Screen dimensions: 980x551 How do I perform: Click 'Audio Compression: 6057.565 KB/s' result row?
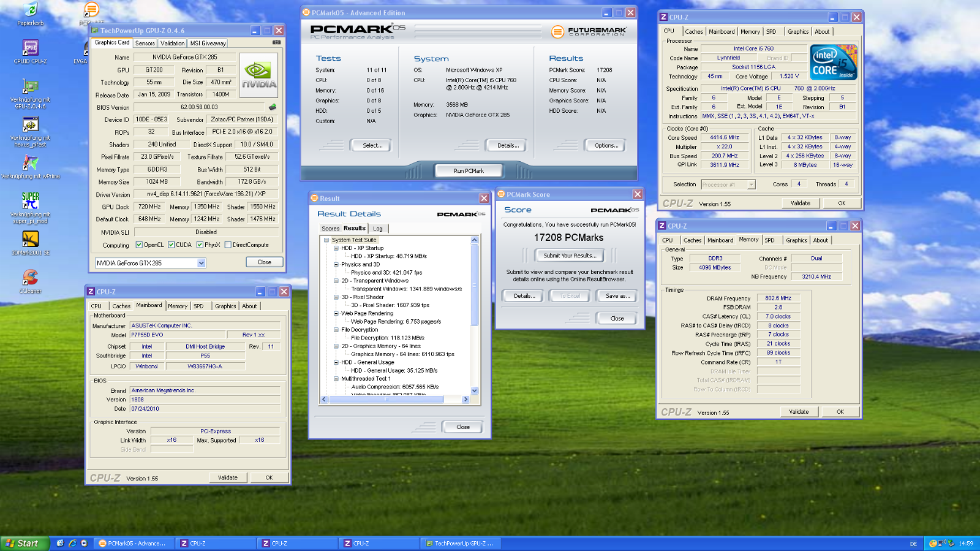pos(394,387)
